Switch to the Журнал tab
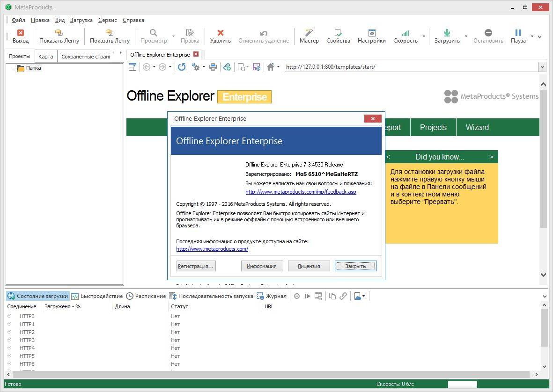553x392 pixels. pos(272,296)
